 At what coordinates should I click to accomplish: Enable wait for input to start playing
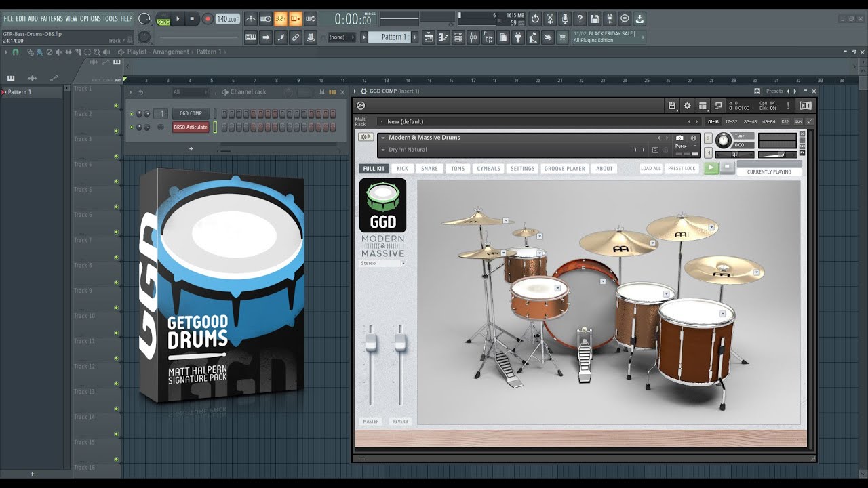coord(266,19)
